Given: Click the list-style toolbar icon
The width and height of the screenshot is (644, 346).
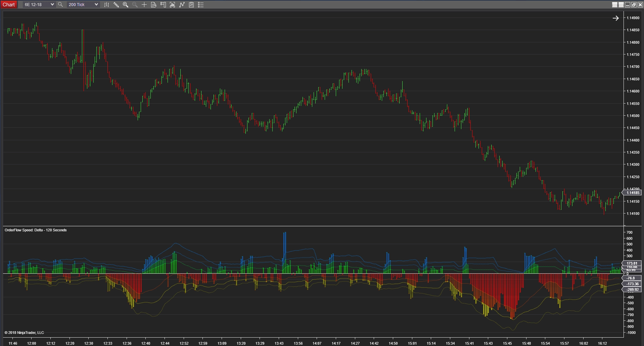Looking at the screenshot, I should tap(201, 5).
